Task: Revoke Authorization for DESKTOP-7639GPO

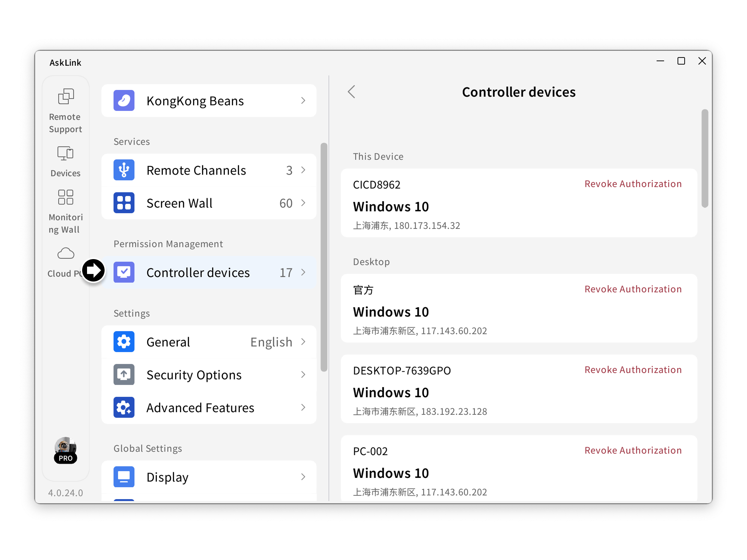Action: click(x=633, y=370)
